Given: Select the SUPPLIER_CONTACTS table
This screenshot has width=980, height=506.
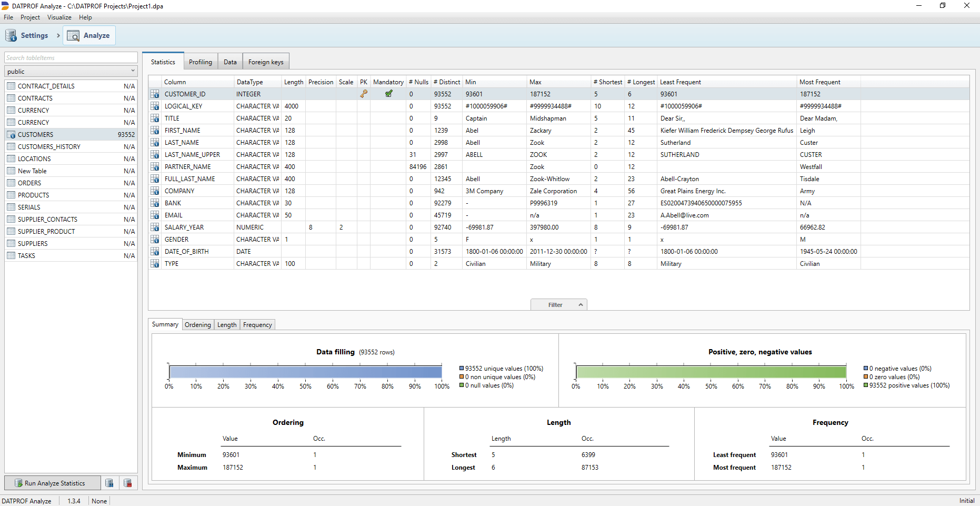Looking at the screenshot, I should pyautogui.click(x=71, y=219).
